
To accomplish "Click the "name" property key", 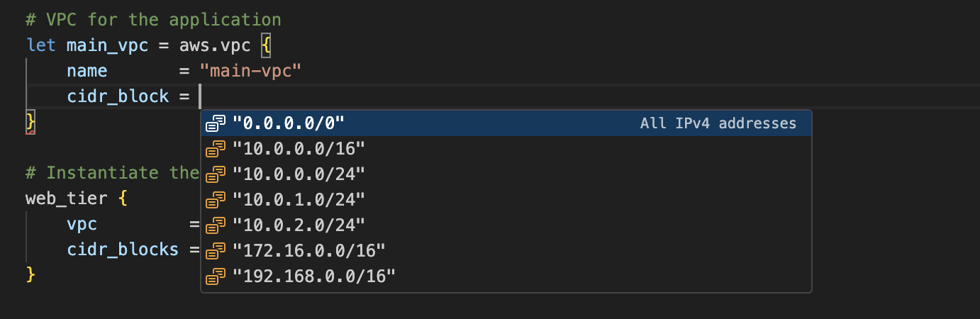I will 87,71.
